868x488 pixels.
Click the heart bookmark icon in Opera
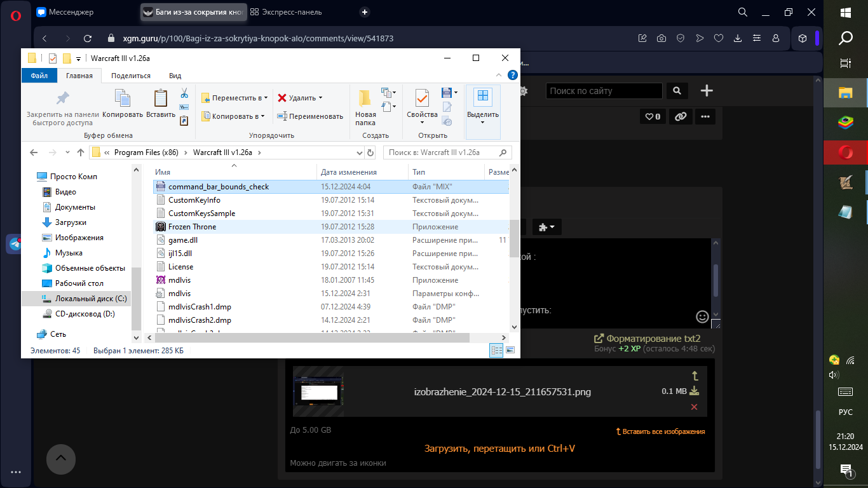tap(719, 38)
